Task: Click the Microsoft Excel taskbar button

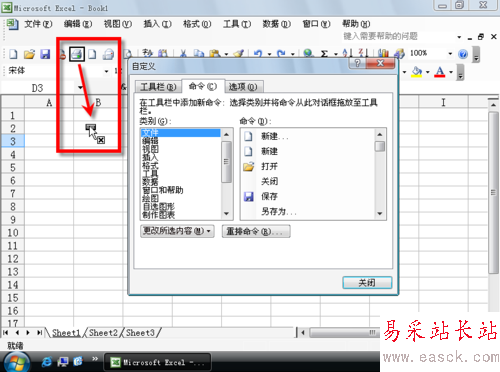Action: click(x=158, y=362)
